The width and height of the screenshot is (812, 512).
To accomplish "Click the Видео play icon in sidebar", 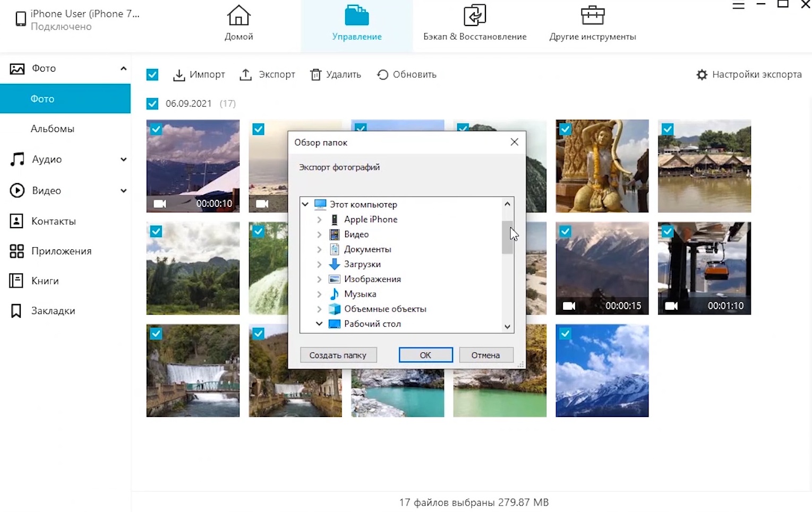I will point(17,190).
